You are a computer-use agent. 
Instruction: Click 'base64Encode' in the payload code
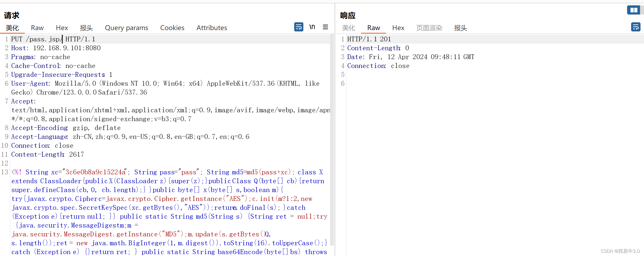click(240, 252)
